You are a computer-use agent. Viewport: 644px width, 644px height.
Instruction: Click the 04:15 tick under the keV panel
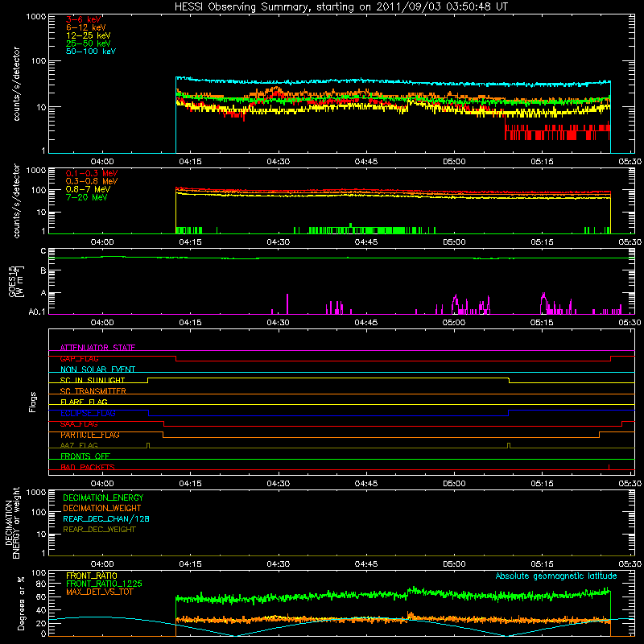click(190, 162)
